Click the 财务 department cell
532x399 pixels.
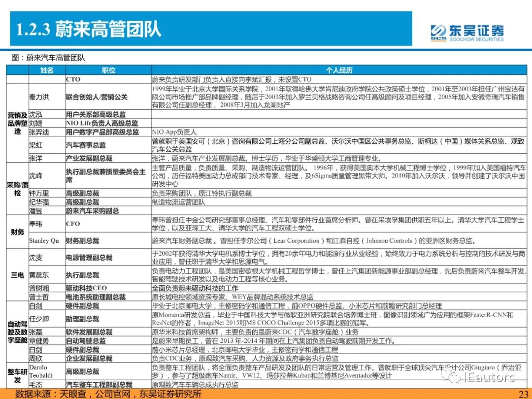[x=18, y=232]
